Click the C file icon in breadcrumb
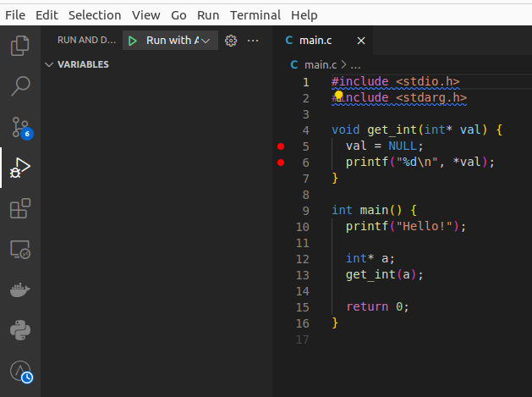This screenshot has height=397, width=532. click(x=294, y=64)
